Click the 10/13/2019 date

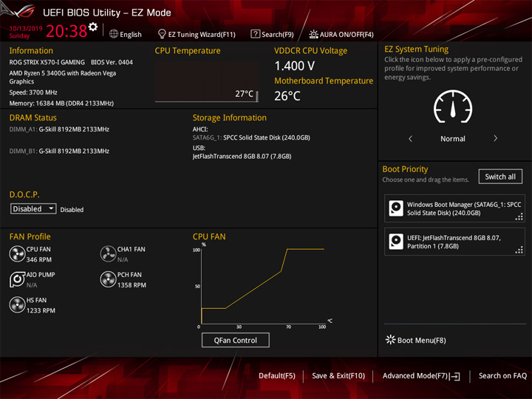coord(26,28)
